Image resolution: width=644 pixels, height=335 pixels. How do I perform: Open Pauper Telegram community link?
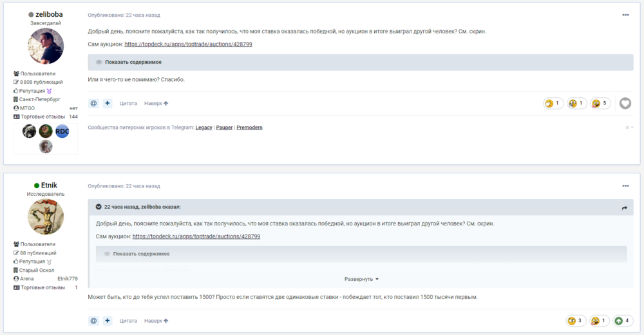click(x=224, y=128)
